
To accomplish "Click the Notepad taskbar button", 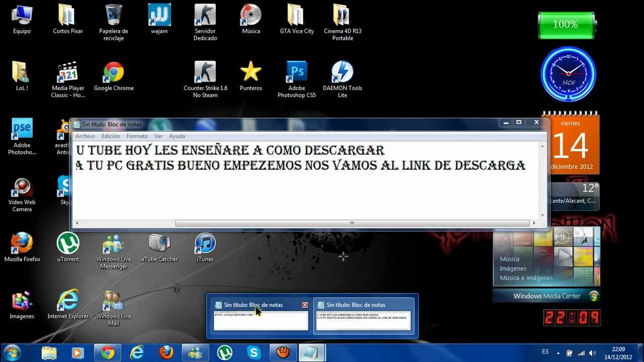I will point(312,353).
